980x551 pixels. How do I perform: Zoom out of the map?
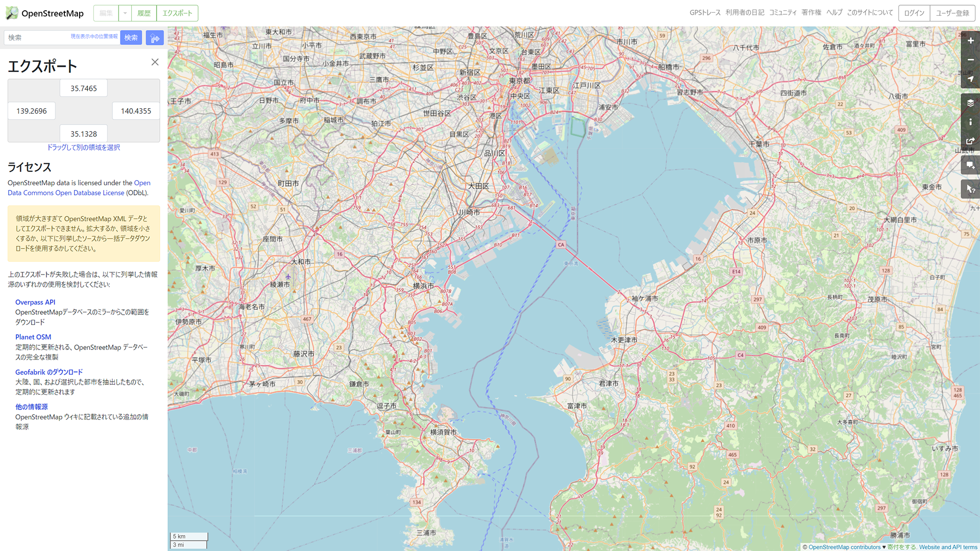pyautogui.click(x=970, y=60)
